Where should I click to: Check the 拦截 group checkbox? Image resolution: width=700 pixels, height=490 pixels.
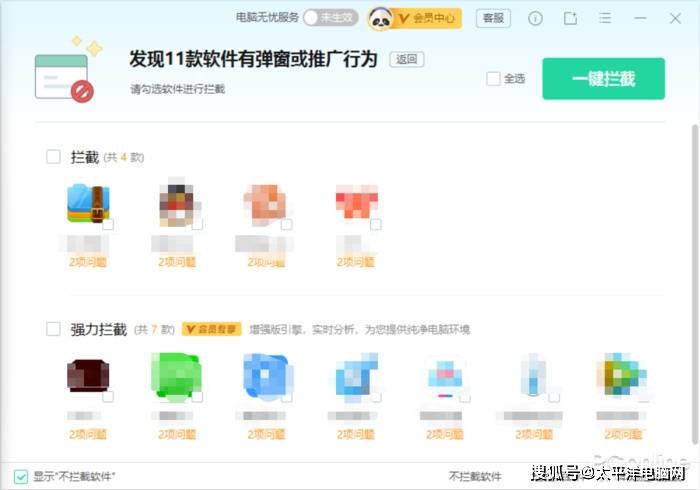(54, 157)
